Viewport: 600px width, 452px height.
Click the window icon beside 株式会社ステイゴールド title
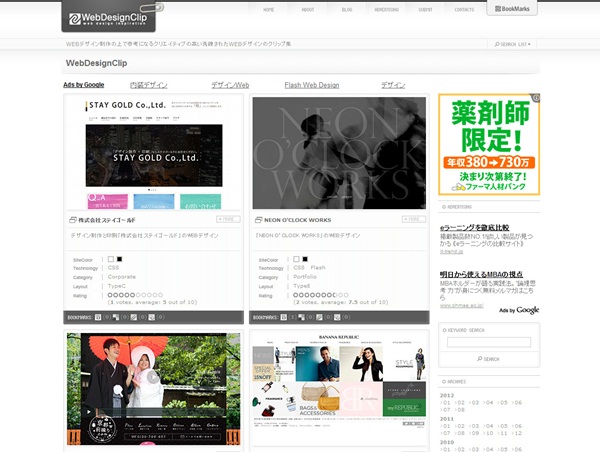[73, 220]
